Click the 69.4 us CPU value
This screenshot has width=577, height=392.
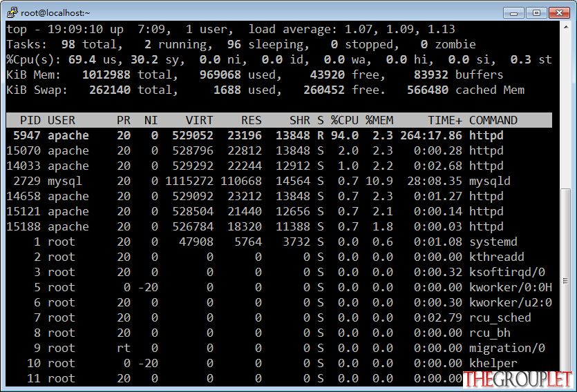(x=82, y=59)
